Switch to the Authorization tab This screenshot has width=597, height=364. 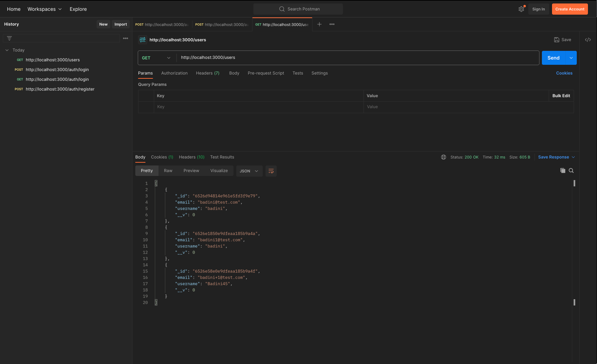pos(174,73)
